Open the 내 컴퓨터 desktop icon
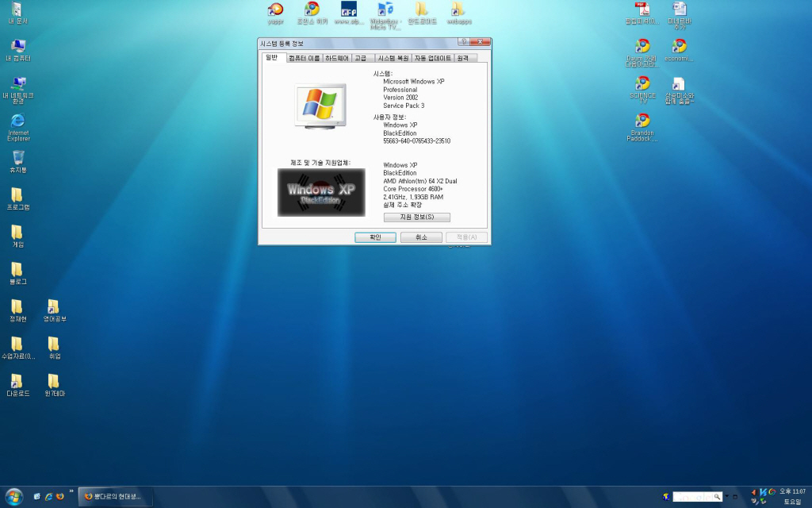 click(18, 50)
